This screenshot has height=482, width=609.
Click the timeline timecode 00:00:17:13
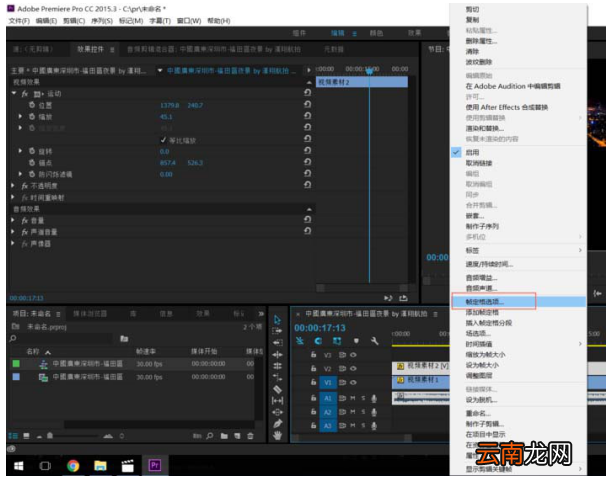[x=320, y=328]
